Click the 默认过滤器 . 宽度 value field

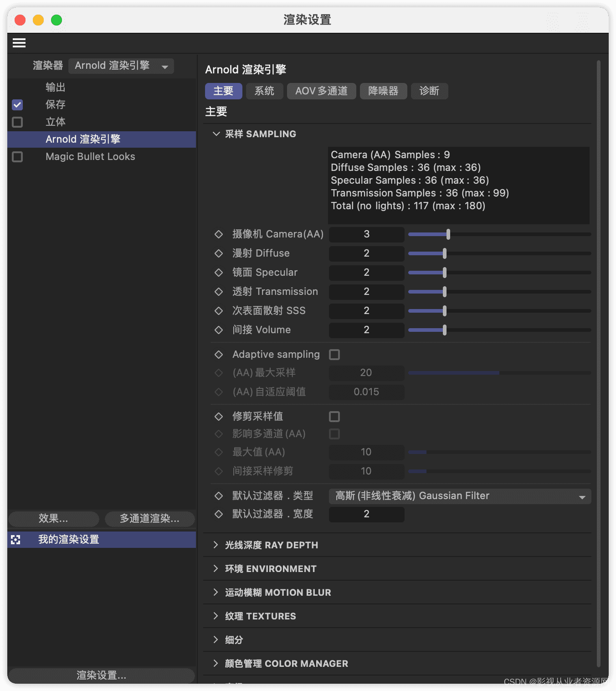point(366,514)
